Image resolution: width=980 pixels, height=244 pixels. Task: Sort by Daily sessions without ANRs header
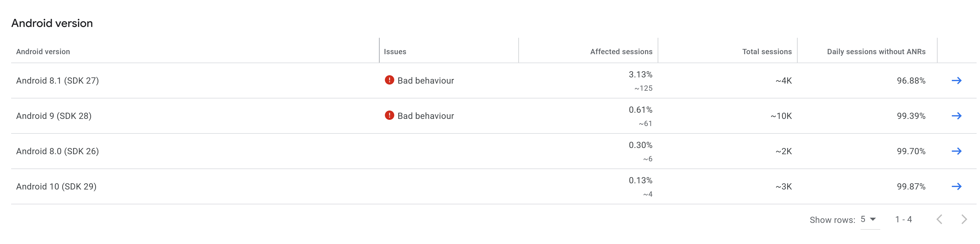[876, 52]
